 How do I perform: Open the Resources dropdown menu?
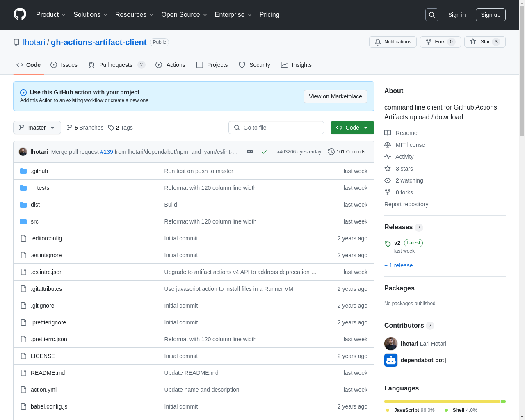134,15
